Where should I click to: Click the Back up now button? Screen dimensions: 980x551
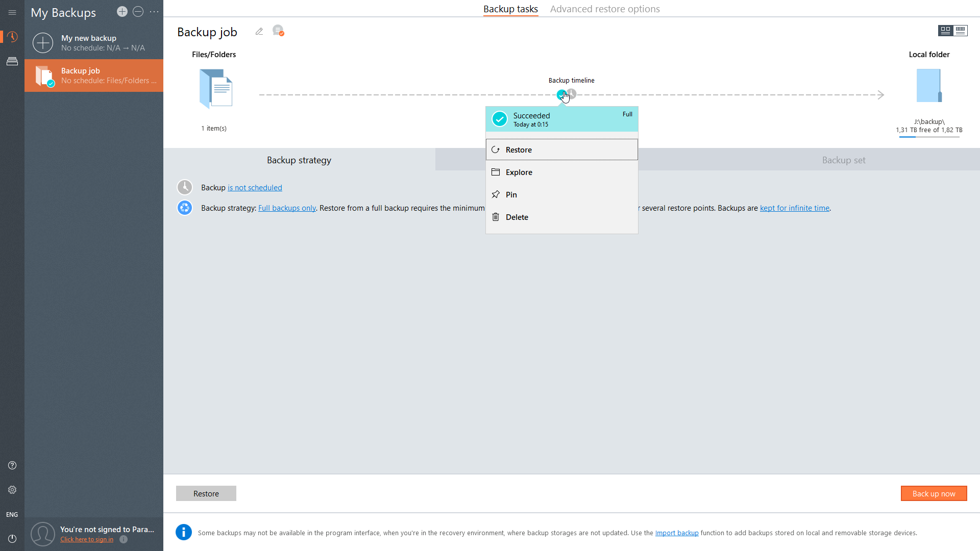coord(934,493)
